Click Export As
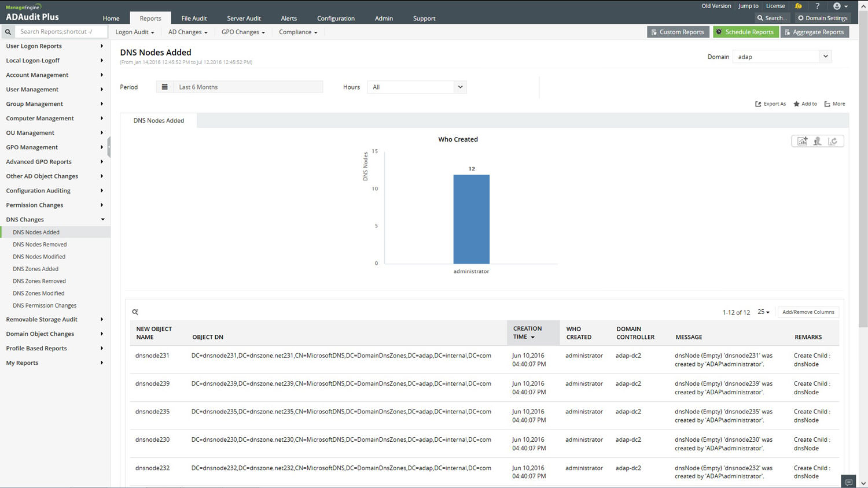This screenshot has height=488, width=868. click(770, 104)
